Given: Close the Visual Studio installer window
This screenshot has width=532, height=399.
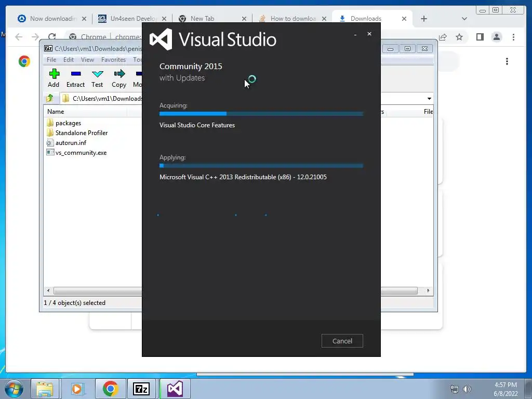Looking at the screenshot, I should point(369,34).
